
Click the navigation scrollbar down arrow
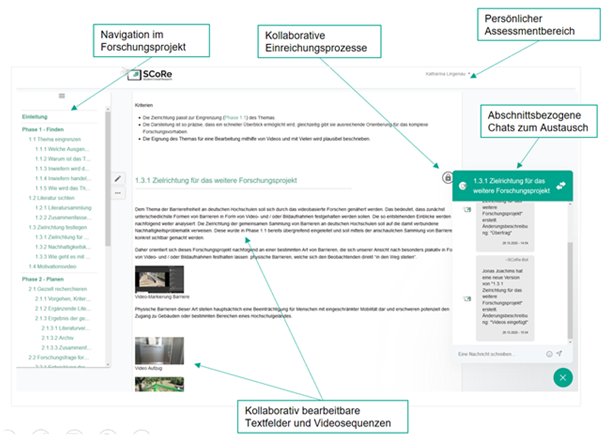coord(108,364)
